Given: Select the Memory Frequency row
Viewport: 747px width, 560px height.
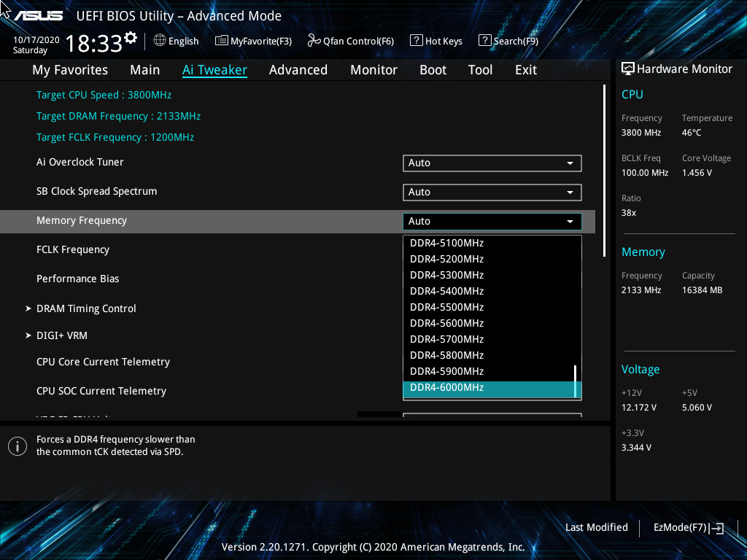Looking at the screenshot, I should point(298,222).
